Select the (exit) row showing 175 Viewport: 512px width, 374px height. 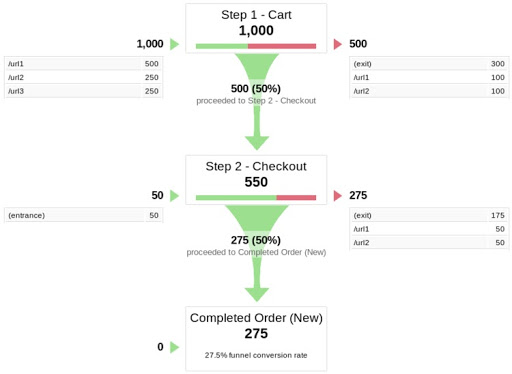coord(429,215)
